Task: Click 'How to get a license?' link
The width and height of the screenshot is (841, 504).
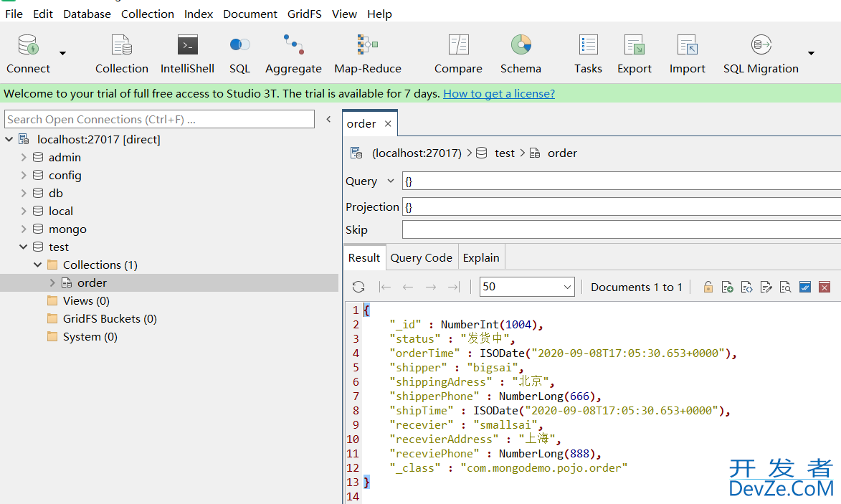Action: (x=499, y=94)
